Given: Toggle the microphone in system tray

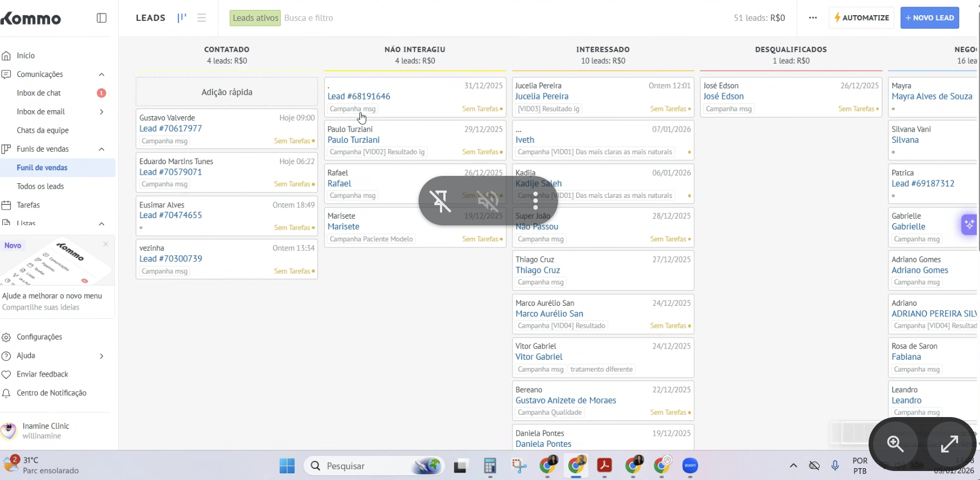Looking at the screenshot, I should point(835,466).
